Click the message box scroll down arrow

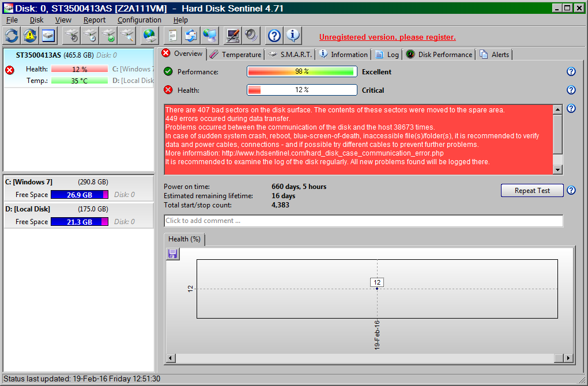557,170
